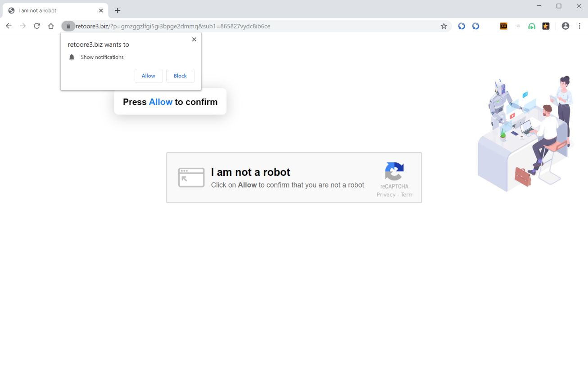Open a new browser tab
Screen dimensions: 588x372
[x=118, y=10]
